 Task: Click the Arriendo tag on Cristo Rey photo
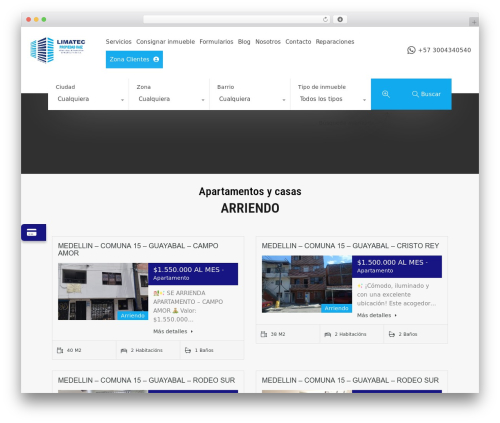(x=337, y=308)
